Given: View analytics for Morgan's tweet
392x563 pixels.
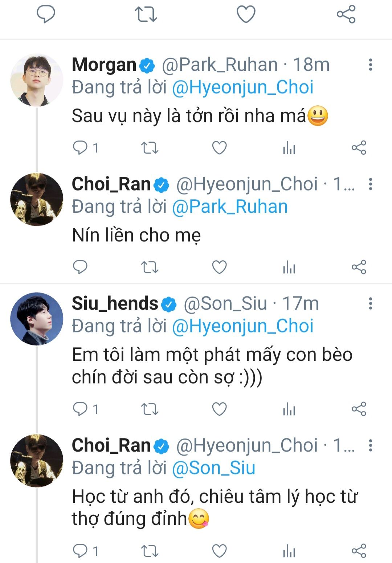Looking at the screenshot, I should [x=289, y=148].
